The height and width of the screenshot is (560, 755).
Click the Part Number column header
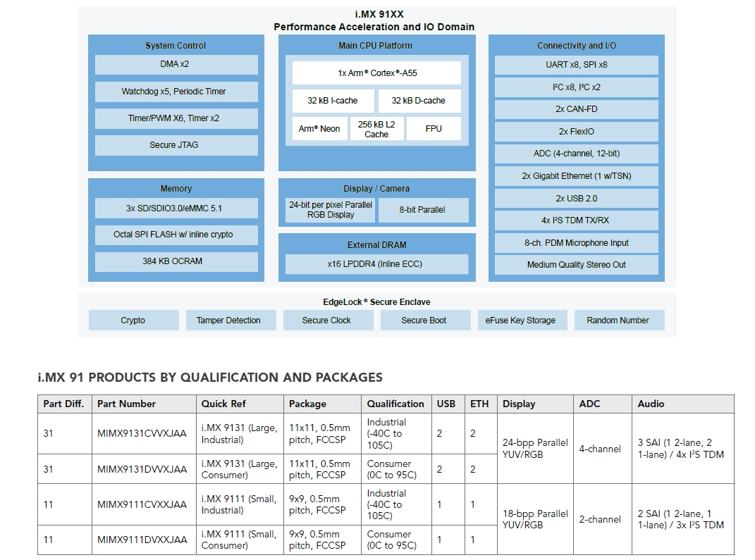(127, 404)
